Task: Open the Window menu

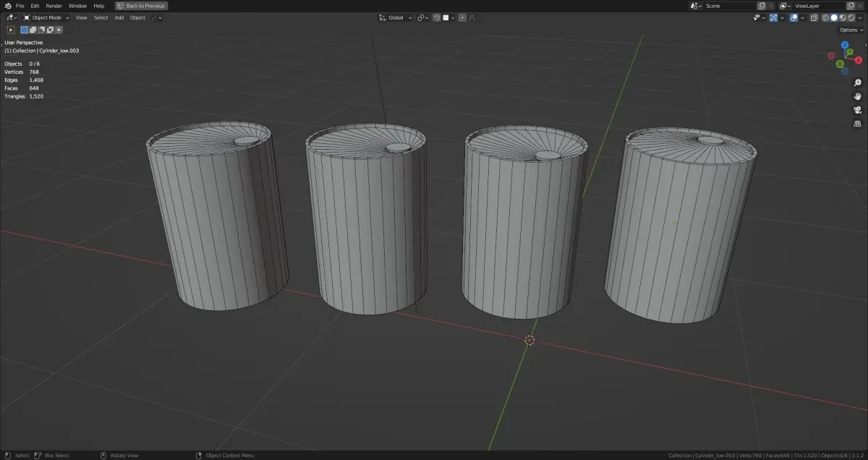Action: pyautogui.click(x=77, y=6)
